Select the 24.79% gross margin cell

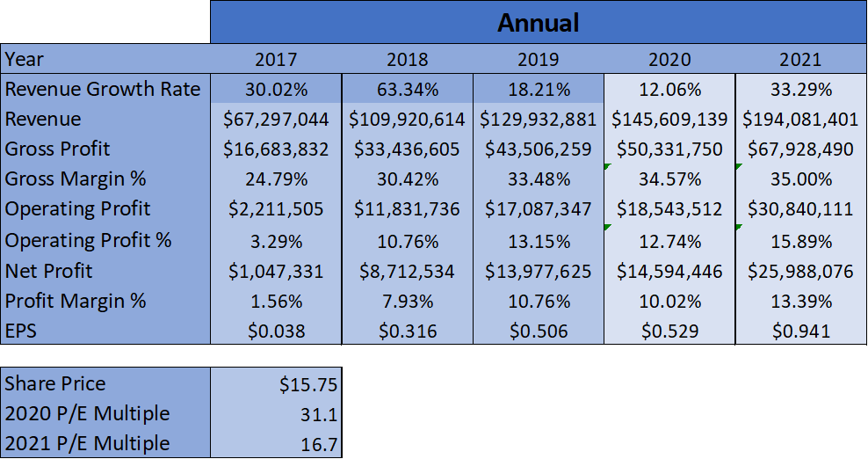[276, 178]
